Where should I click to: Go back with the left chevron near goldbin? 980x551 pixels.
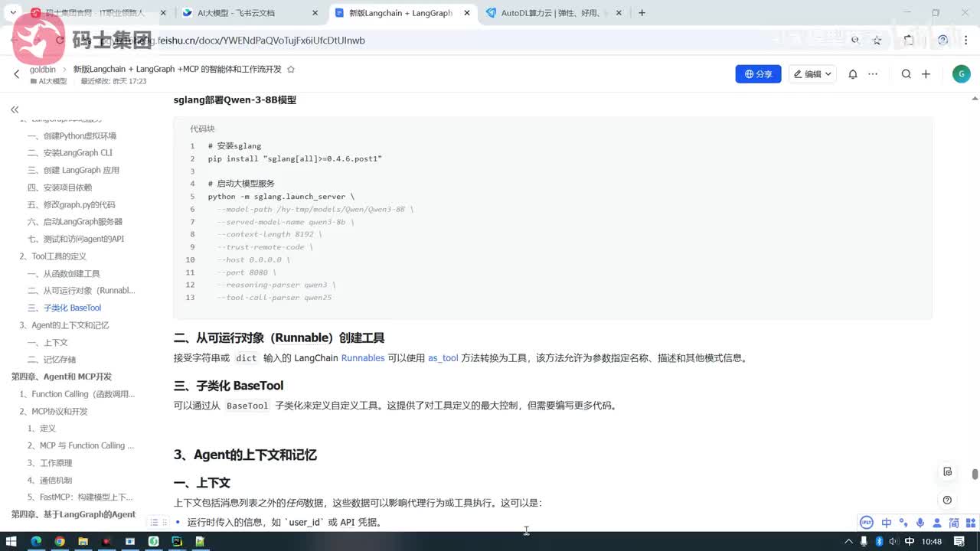click(17, 74)
